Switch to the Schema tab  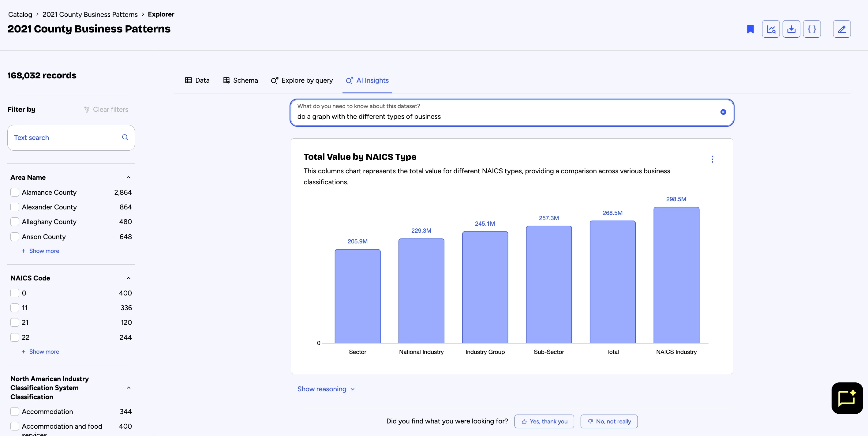[241, 80]
